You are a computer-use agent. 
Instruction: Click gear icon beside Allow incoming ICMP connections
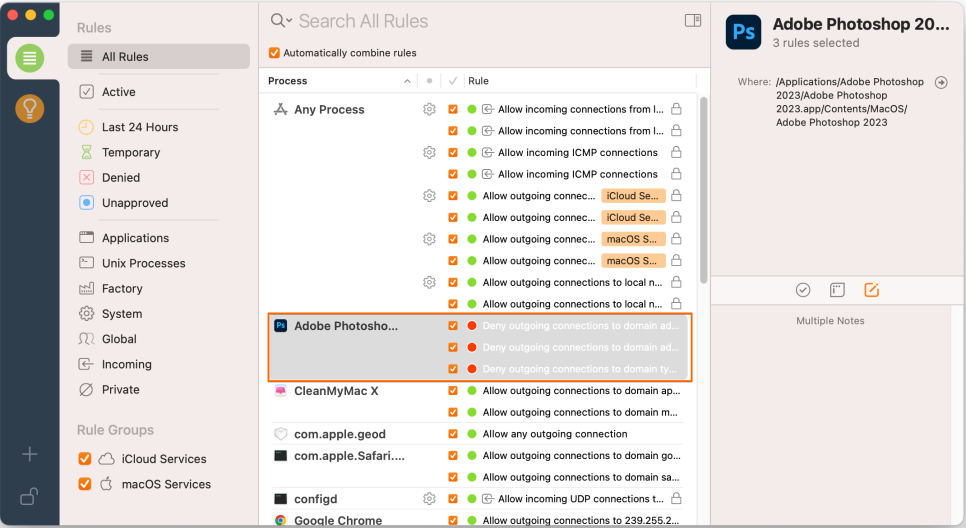click(x=429, y=152)
